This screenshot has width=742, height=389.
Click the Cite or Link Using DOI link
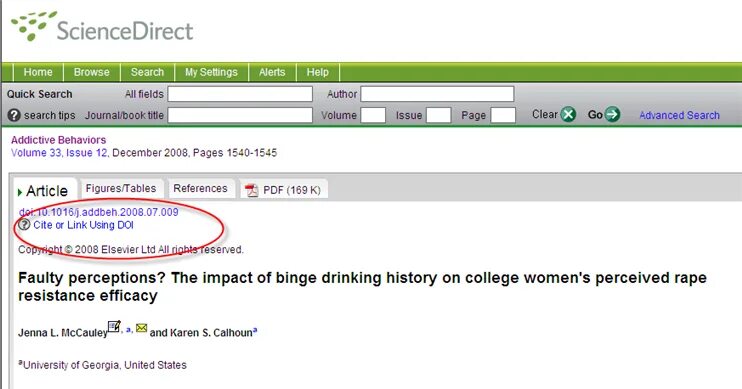(x=83, y=225)
